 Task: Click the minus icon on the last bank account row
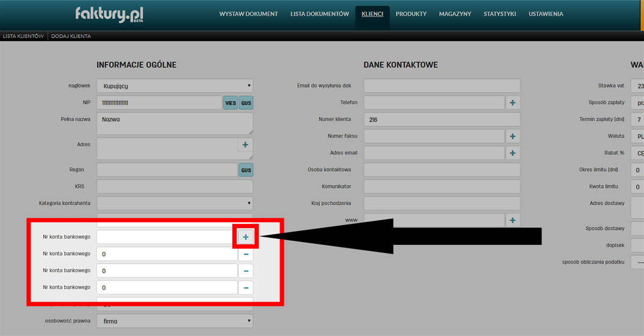click(245, 288)
